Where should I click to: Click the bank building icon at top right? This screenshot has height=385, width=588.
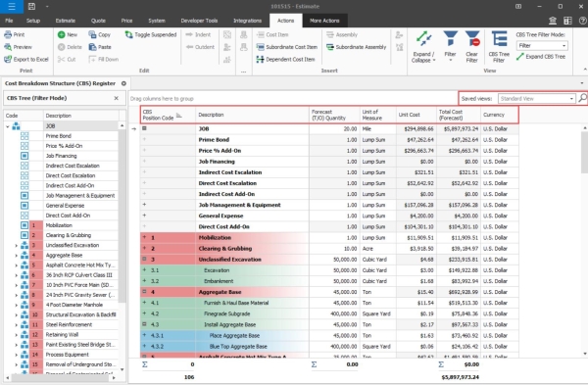(x=553, y=21)
